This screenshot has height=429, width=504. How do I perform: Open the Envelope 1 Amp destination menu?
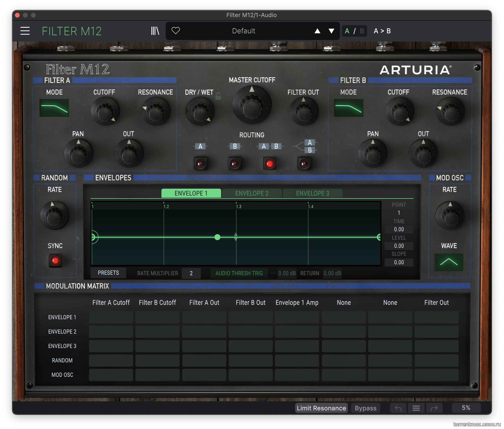(x=297, y=302)
